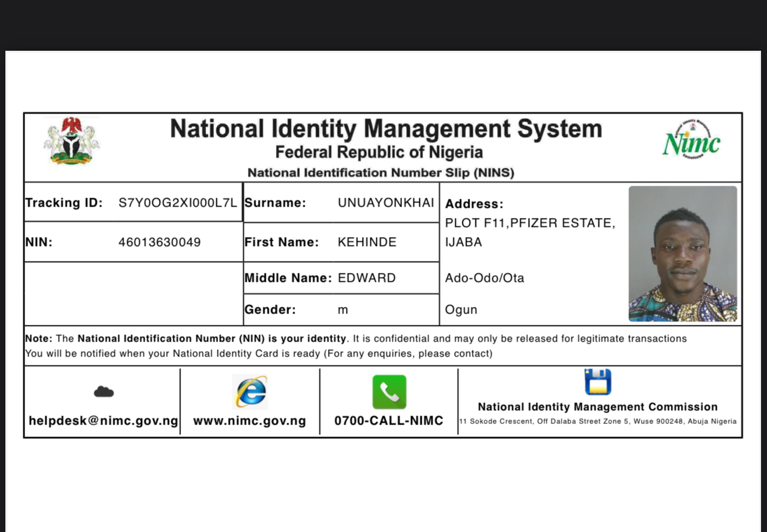Click the Nigerian coat of arms emblem
Screen dimensions: 767x532
(72, 142)
